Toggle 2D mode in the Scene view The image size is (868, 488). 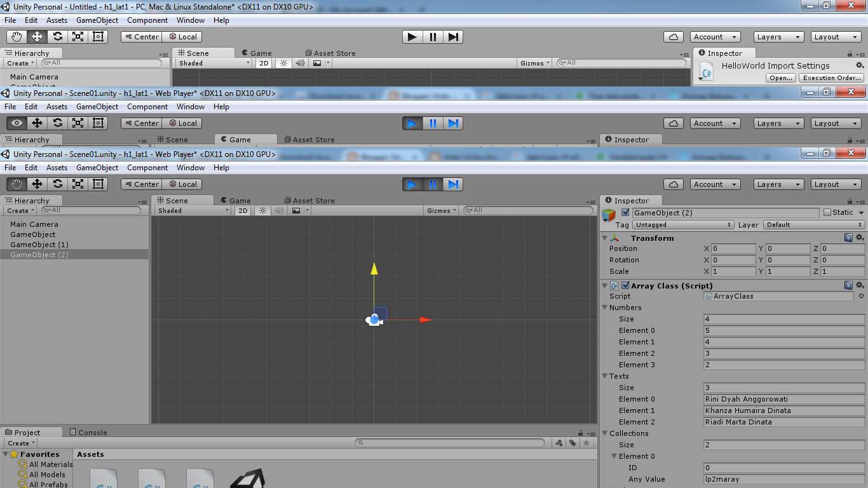click(243, 210)
